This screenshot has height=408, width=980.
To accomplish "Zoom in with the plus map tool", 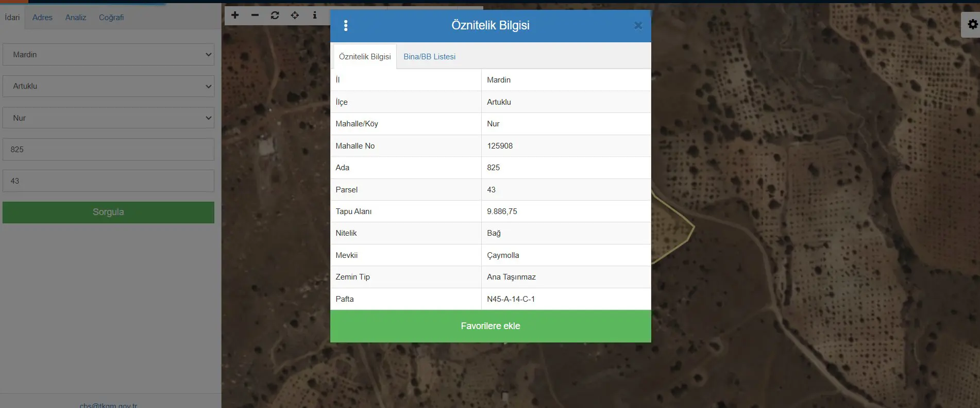I will point(235,15).
